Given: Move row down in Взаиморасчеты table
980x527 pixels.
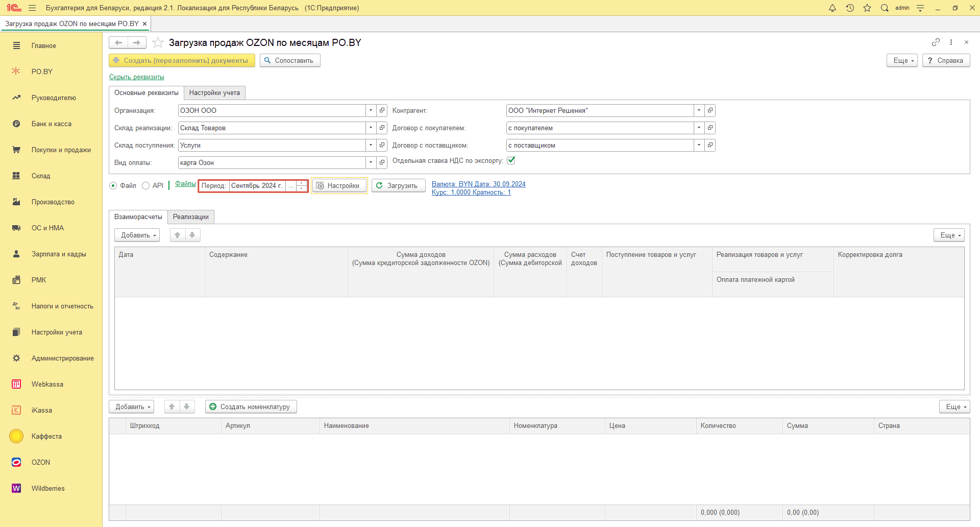Looking at the screenshot, I should (192, 235).
